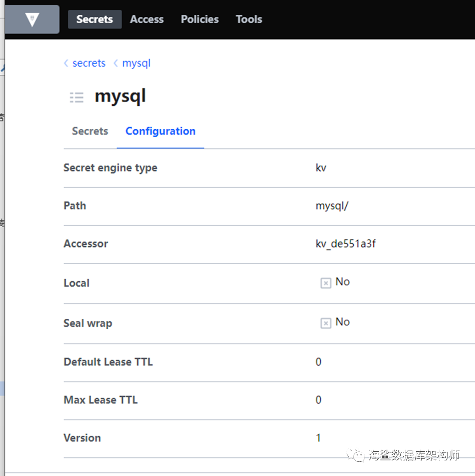Select the 'kv' secret engine type value
This screenshot has height=476, width=475.
(321, 167)
